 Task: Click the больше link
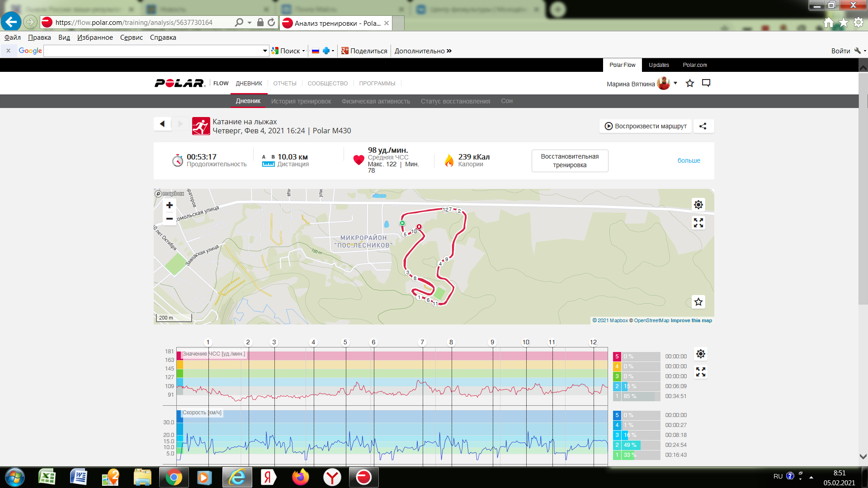(689, 160)
